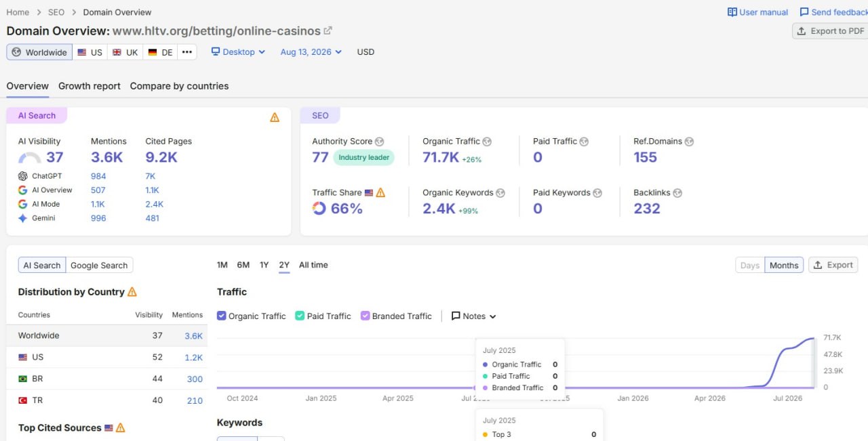868x441 pixels.
Task: Open the Overview tab
Action: [x=28, y=86]
